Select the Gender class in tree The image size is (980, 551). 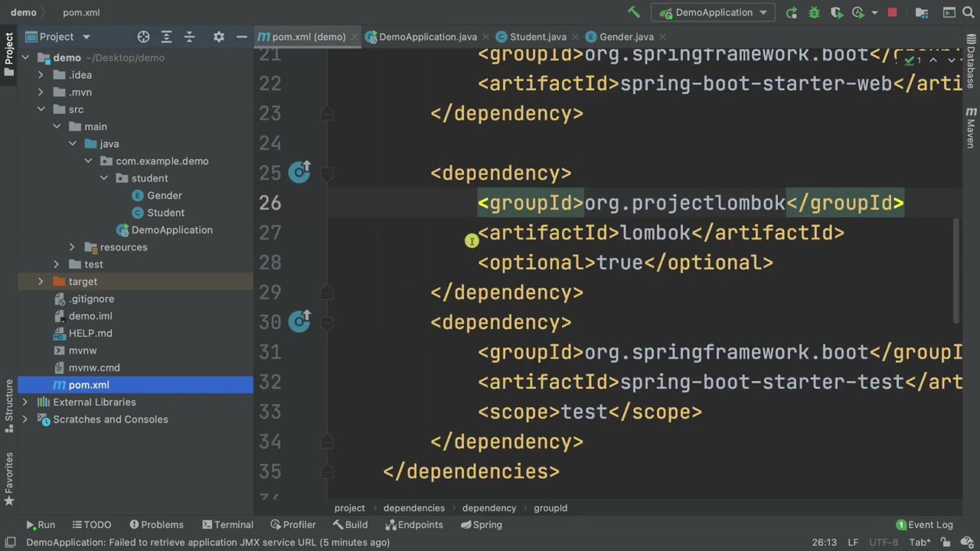[x=158, y=196]
